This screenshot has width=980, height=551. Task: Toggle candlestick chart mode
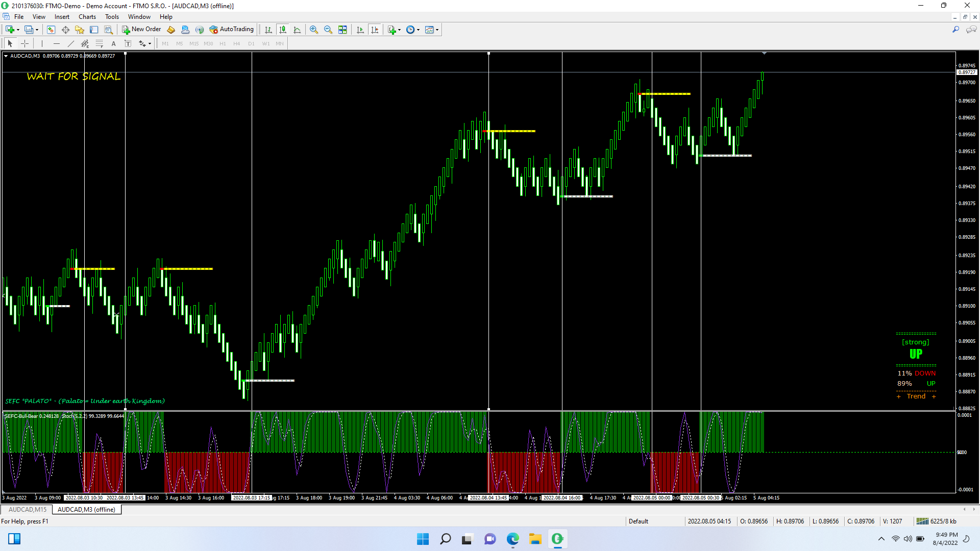click(283, 30)
